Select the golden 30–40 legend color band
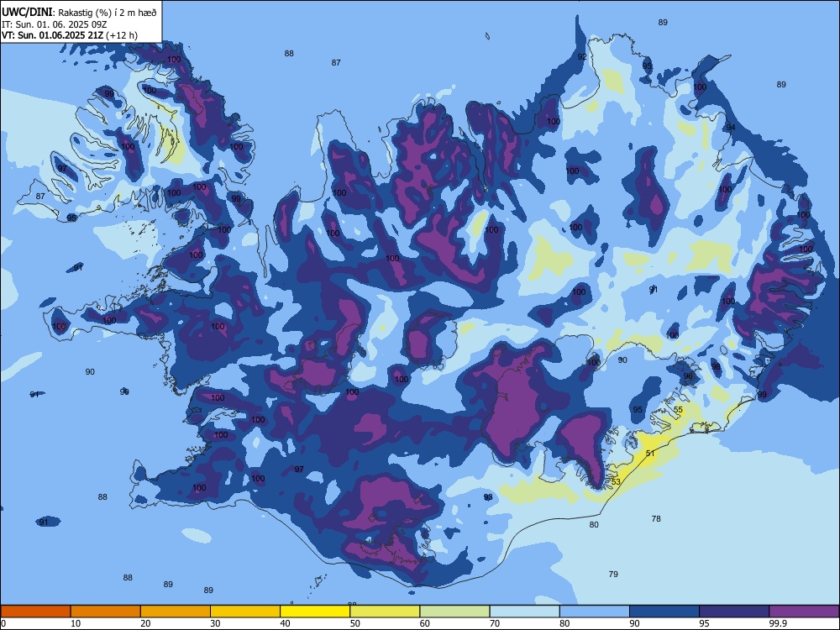This screenshot has height=630, width=840. 245,612
